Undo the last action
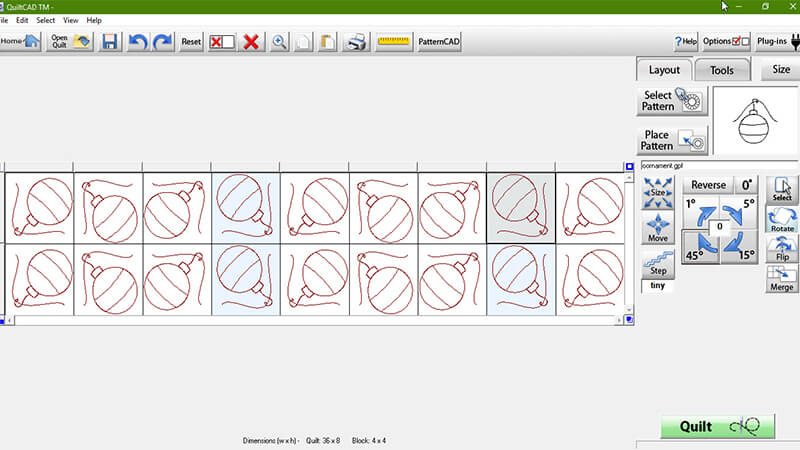 tap(138, 42)
